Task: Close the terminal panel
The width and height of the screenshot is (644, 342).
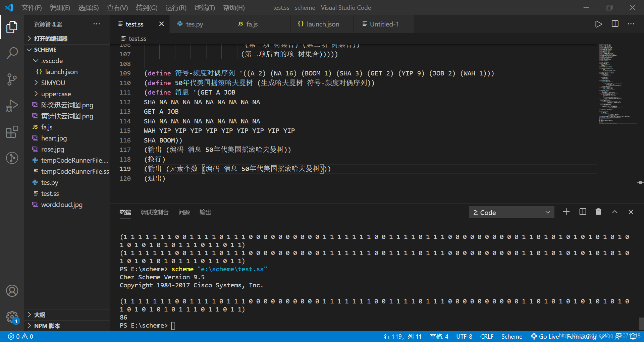Action: [x=631, y=212]
